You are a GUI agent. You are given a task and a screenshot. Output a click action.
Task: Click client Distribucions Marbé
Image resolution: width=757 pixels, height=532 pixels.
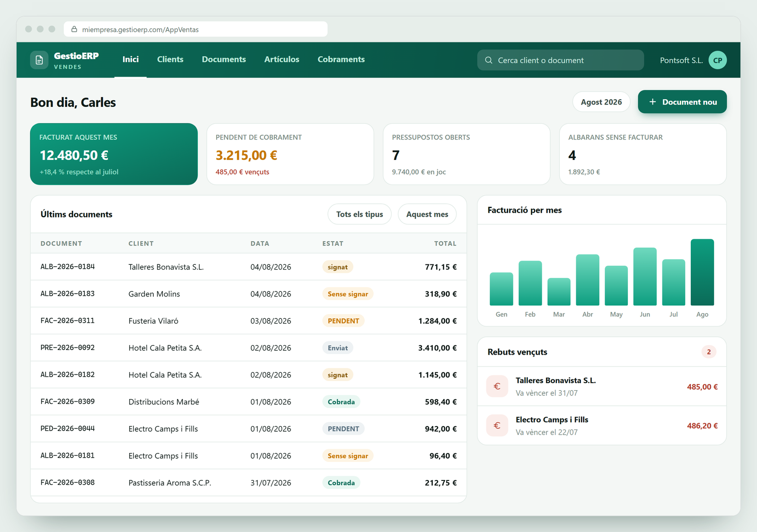pos(164,401)
